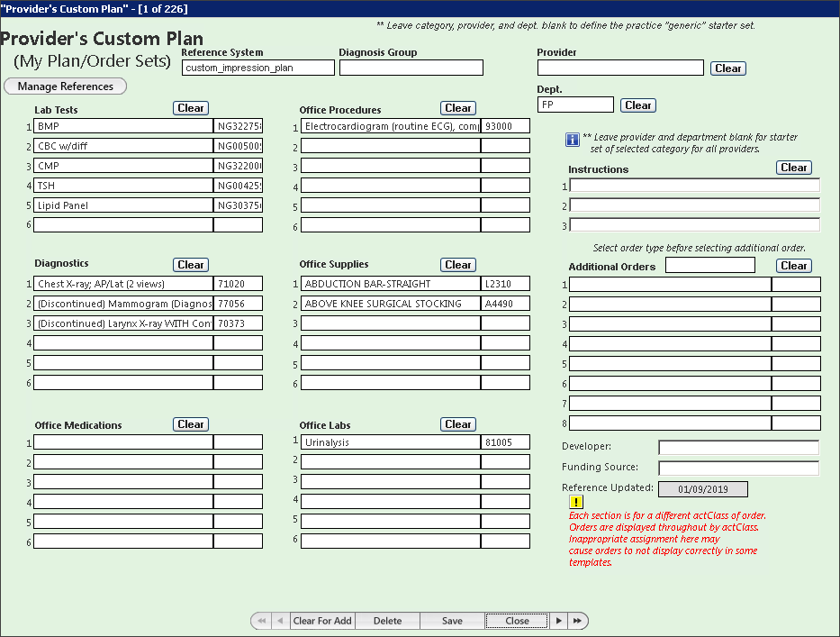This screenshot has height=637, width=840.
Task: Clear the Office Supplies section
Action: pyautogui.click(x=458, y=264)
